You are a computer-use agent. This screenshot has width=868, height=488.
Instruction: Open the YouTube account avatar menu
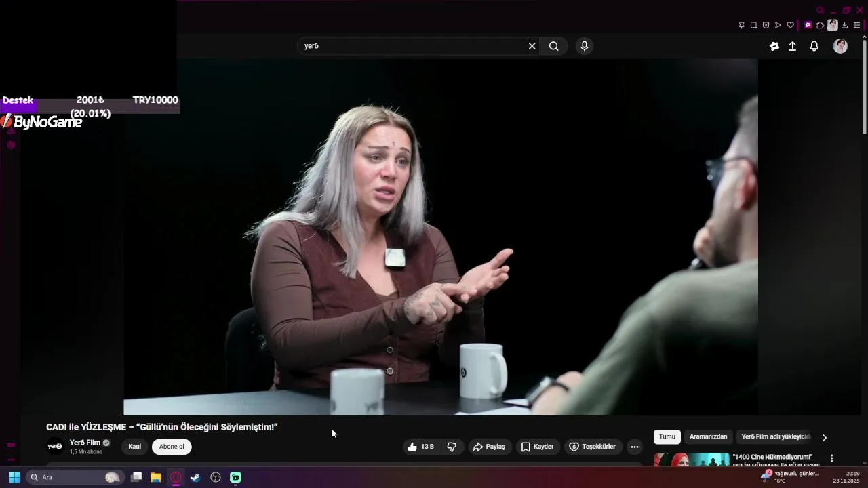840,46
